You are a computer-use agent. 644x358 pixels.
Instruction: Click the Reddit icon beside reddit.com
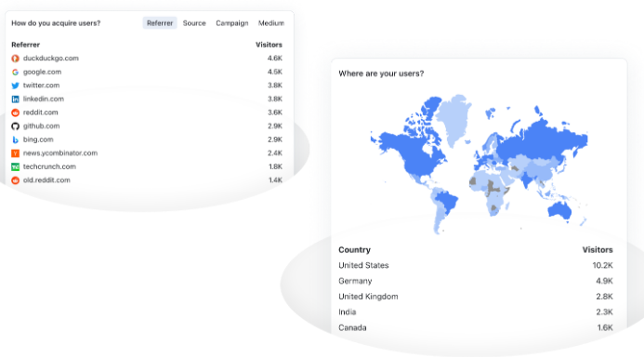(x=15, y=113)
